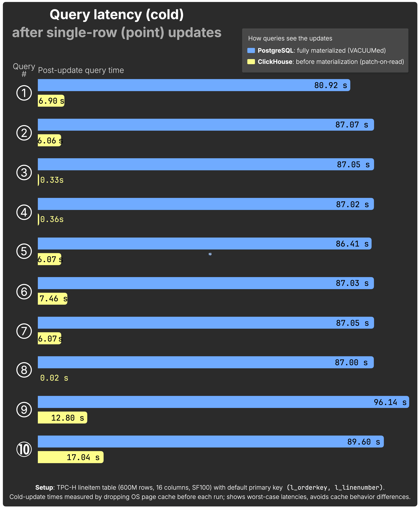Click the circled number 8 query icon
420x510 pixels.
(24, 370)
